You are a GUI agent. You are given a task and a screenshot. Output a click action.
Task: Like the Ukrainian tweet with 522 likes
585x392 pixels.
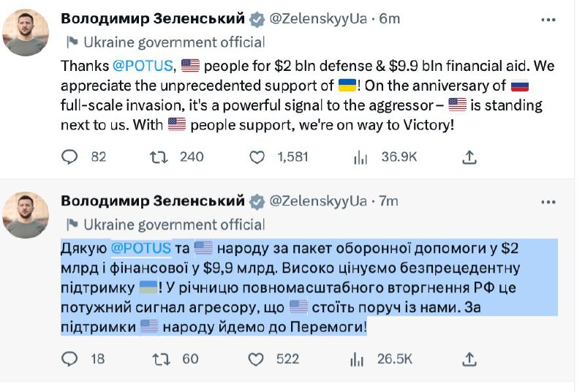256,358
